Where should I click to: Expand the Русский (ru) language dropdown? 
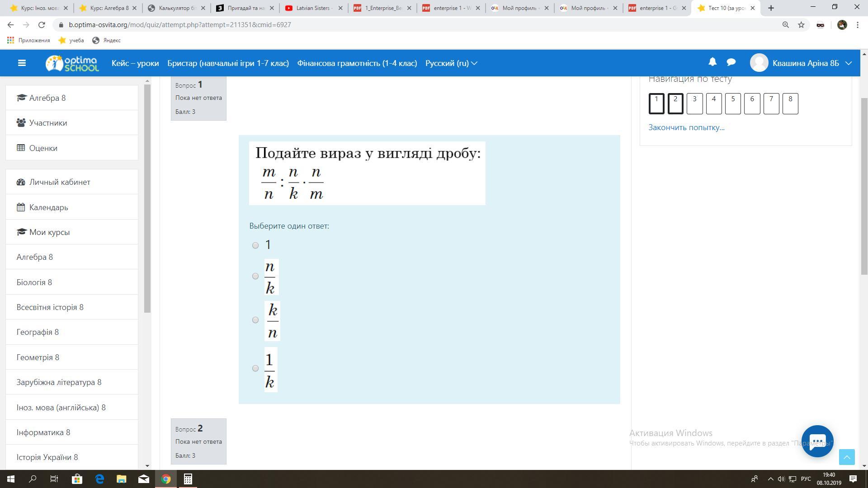[x=451, y=63]
